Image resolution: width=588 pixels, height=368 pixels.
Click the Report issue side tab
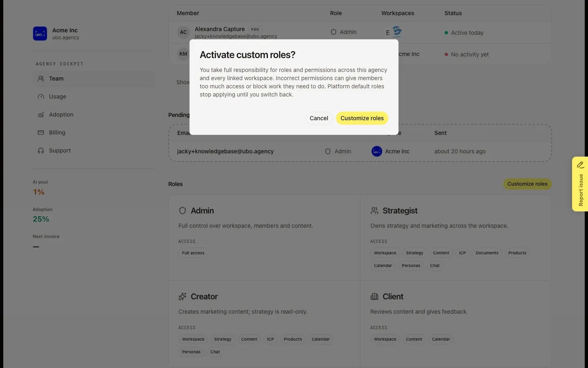(x=580, y=184)
